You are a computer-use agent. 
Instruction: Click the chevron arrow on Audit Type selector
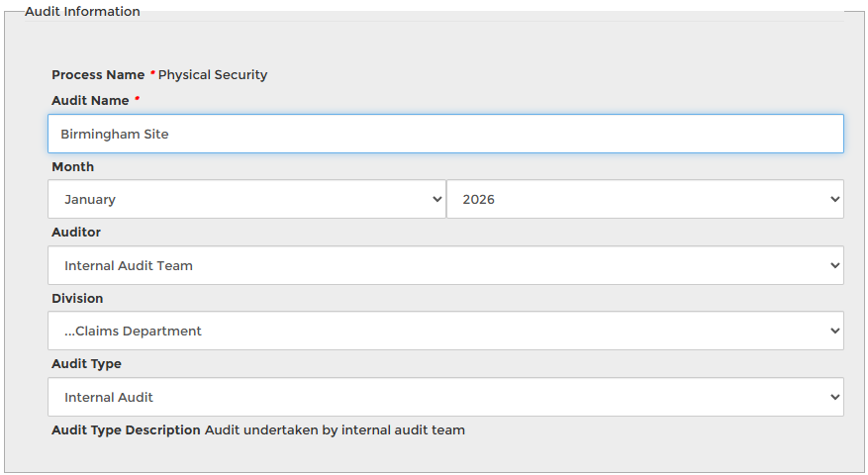(x=834, y=397)
